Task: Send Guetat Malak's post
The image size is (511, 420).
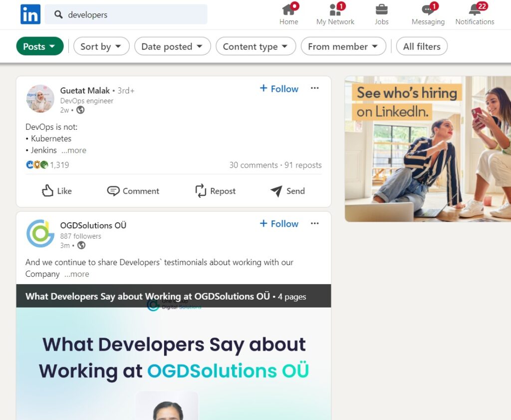Action: pyautogui.click(x=287, y=191)
